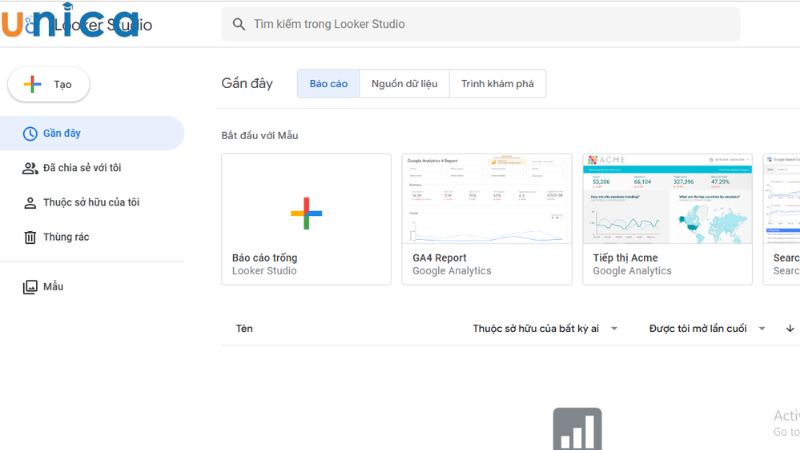800x450 pixels.
Task: Click the Tạo create button
Action: point(48,84)
